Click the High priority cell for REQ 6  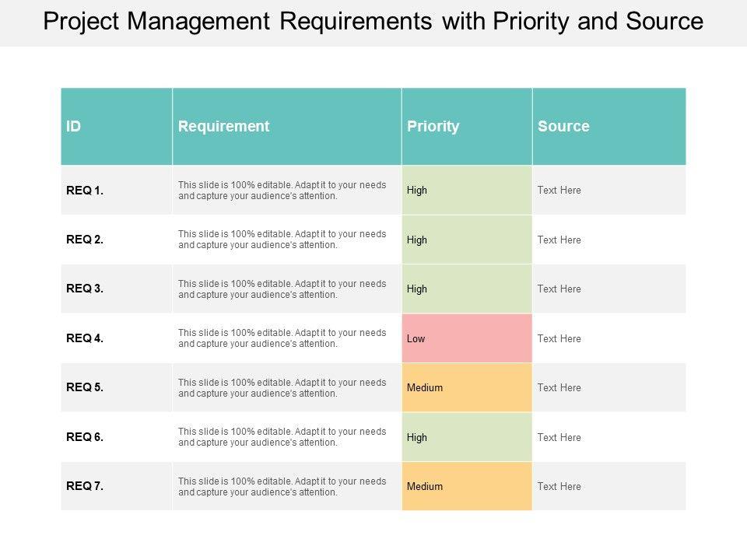pyautogui.click(x=467, y=437)
